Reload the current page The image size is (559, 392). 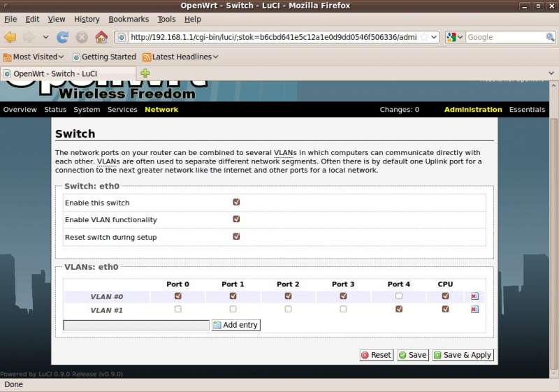coord(62,37)
